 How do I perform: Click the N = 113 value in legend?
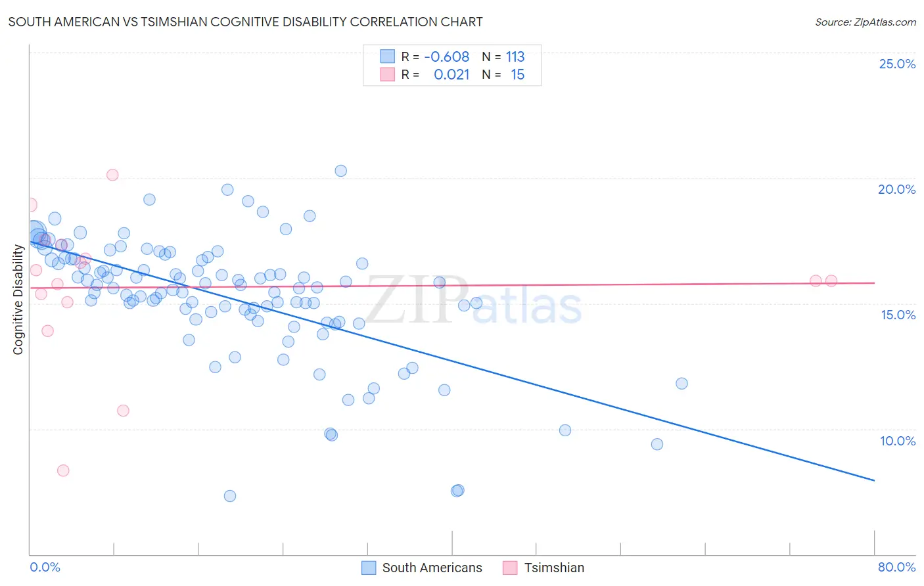[x=503, y=56]
